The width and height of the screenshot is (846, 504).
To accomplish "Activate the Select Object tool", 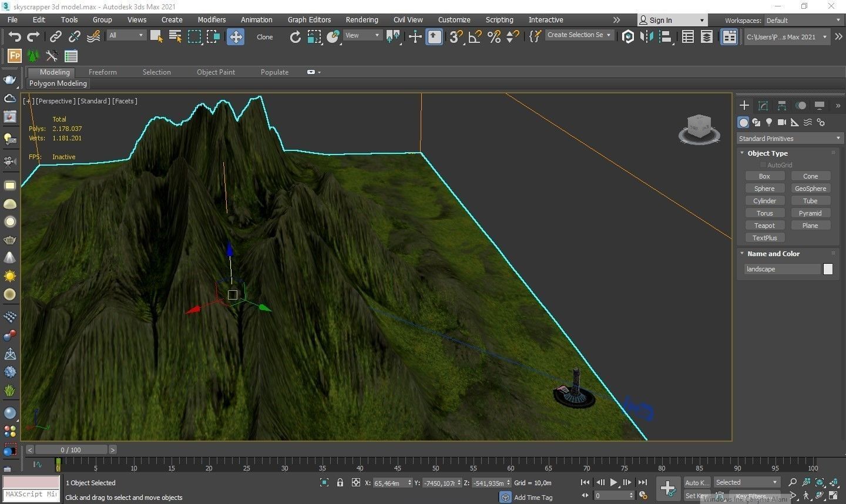I will 156,36.
